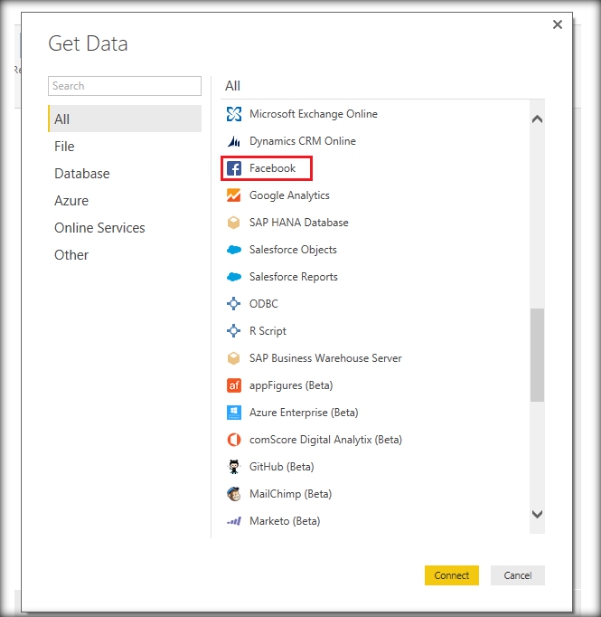Select the comScore Digital Analytix icon

[234, 439]
